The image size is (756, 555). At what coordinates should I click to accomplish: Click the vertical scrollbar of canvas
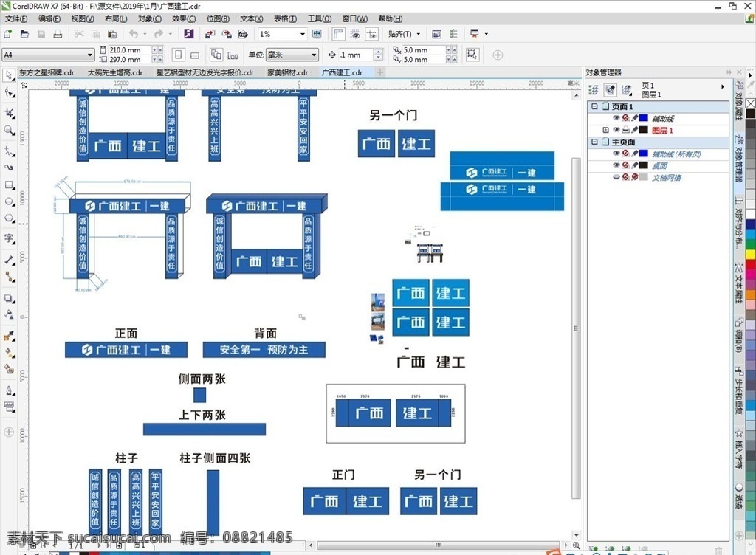(576, 328)
